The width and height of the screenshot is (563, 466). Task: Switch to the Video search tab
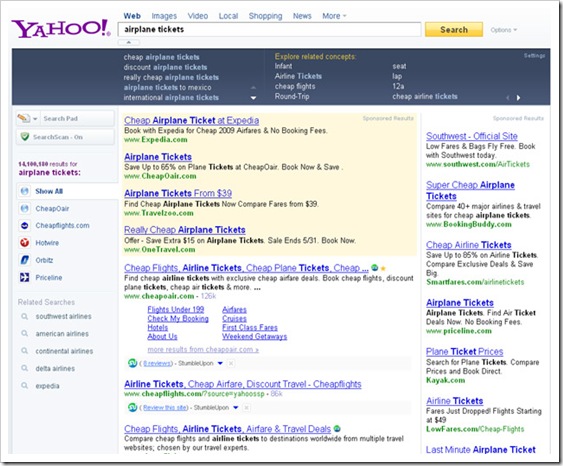pos(197,16)
